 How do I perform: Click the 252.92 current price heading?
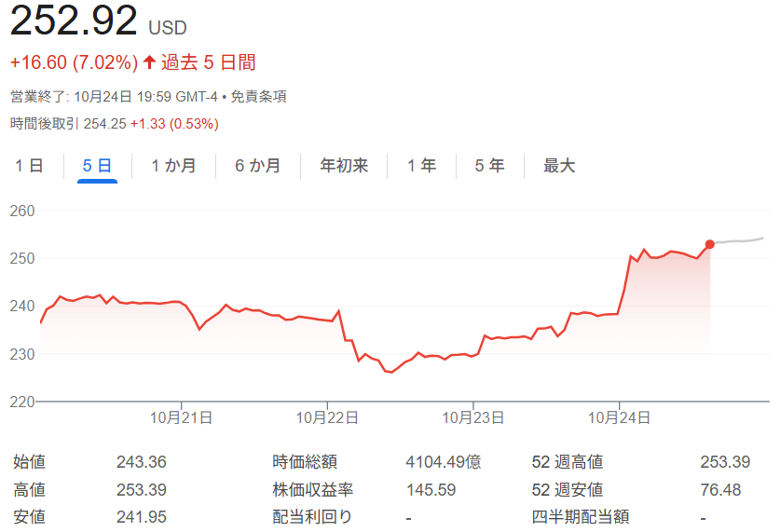click(x=74, y=21)
